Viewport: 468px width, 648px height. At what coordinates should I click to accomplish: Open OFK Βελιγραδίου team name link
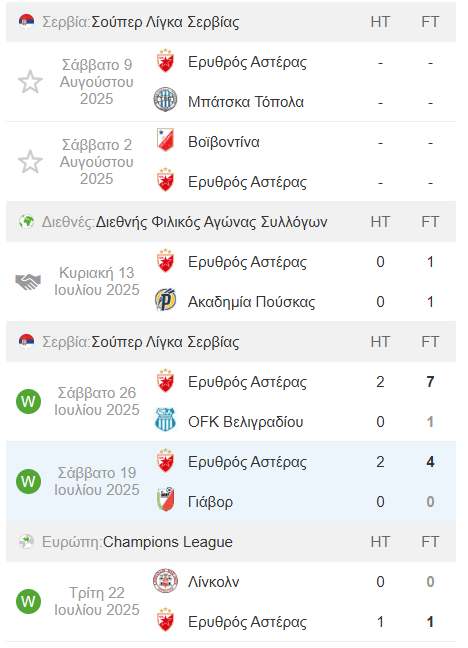[246, 422]
